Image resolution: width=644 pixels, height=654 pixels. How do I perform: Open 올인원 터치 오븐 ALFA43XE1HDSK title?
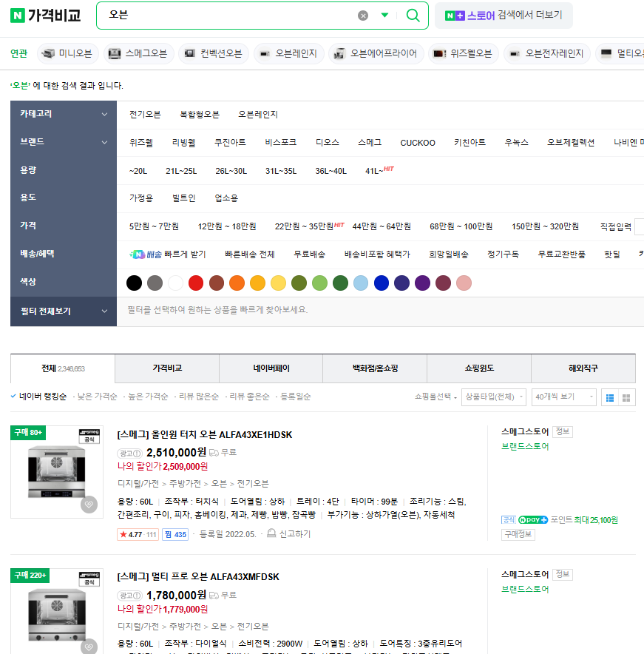(205, 435)
